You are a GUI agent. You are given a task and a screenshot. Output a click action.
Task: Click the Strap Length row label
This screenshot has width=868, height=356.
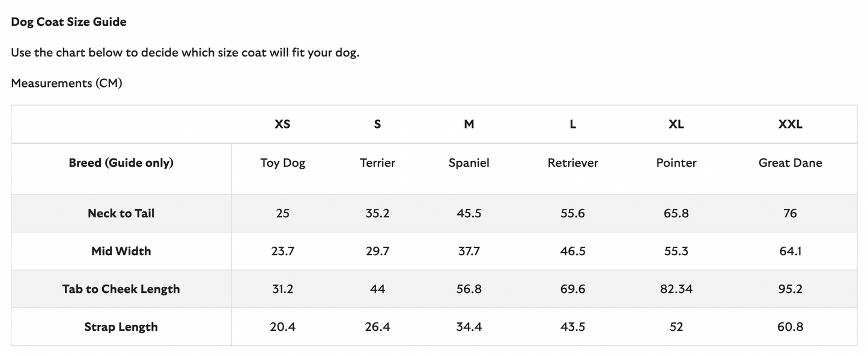121,327
